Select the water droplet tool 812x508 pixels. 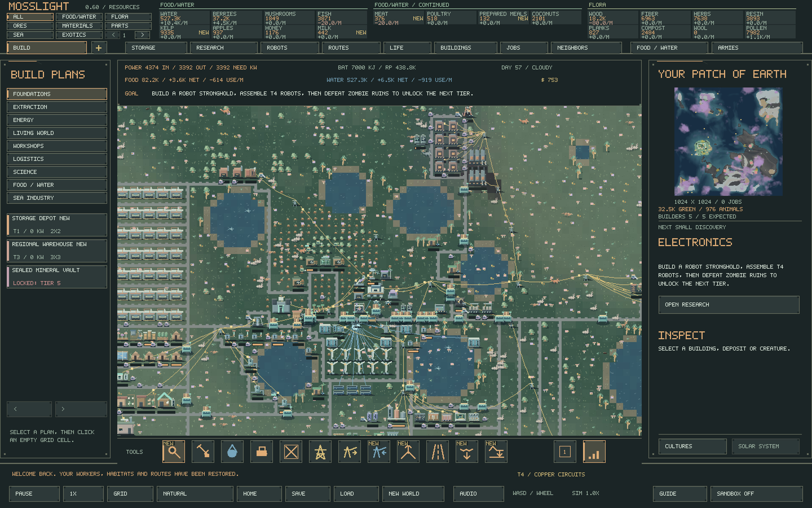[232, 452]
